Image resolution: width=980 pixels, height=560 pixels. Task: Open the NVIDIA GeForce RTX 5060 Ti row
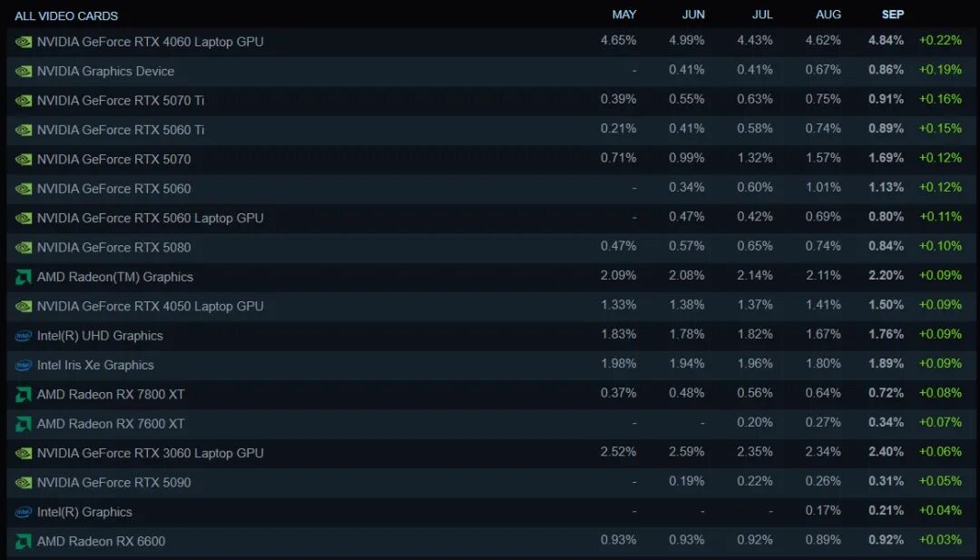[x=490, y=130]
